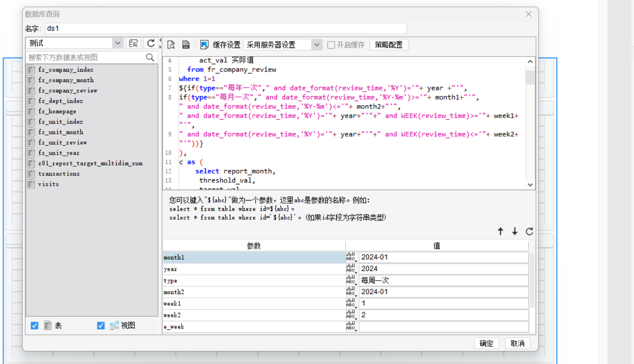Click the type icon for e_week parameter
This screenshot has height=364, width=634.
[351, 326]
